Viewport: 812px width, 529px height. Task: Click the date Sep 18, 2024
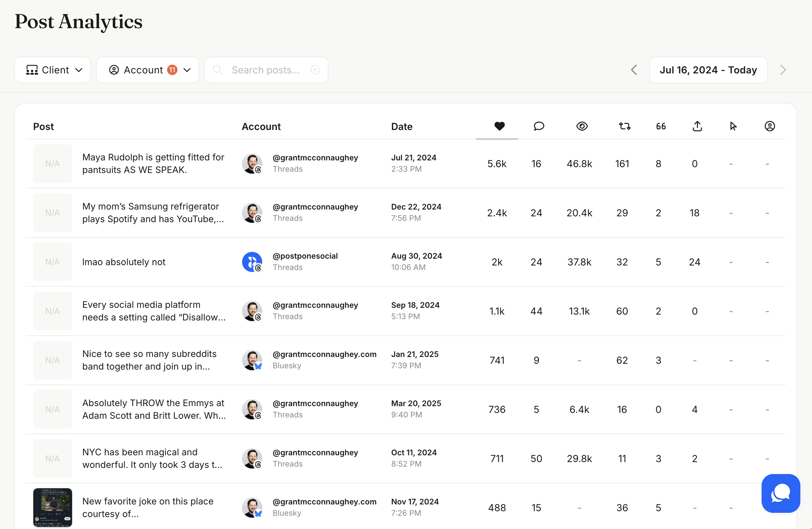(x=415, y=305)
